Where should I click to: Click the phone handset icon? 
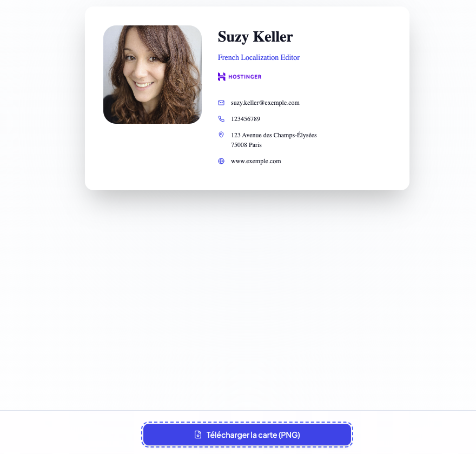click(221, 119)
